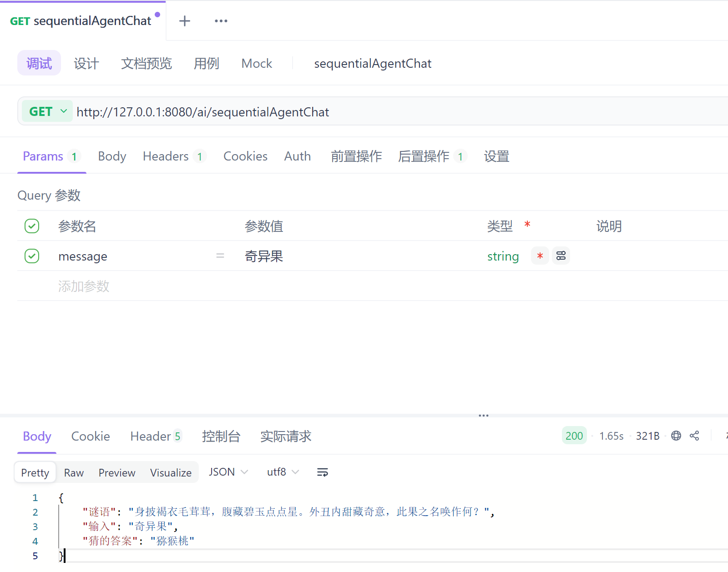
Task: Open the utf8 encoding dropdown
Action: [283, 472]
